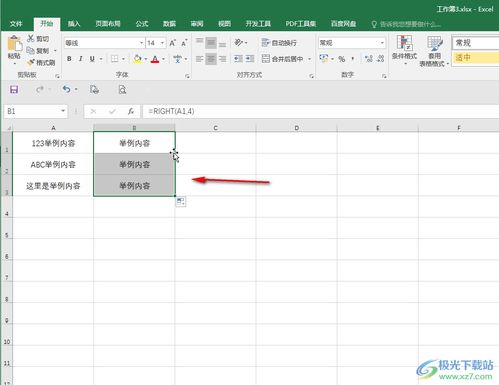
Task: Click the Copy icon
Action: tap(31, 51)
